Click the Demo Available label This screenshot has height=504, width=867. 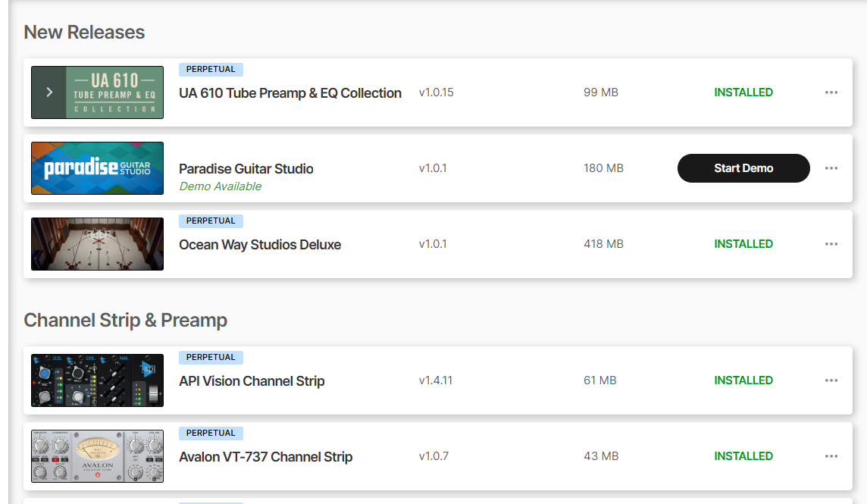point(221,186)
